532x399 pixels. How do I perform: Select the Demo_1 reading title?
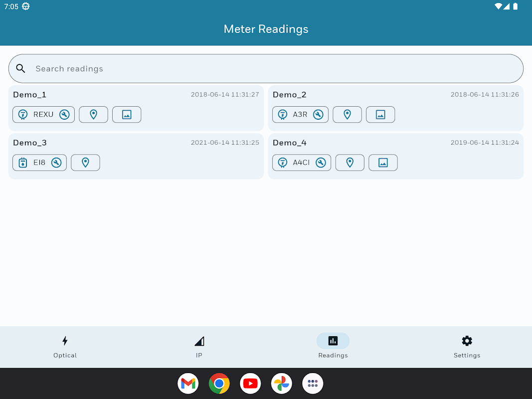pos(29,95)
